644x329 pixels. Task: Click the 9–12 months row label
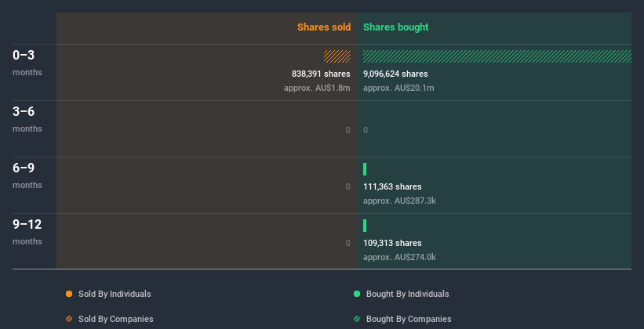coord(27,232)
